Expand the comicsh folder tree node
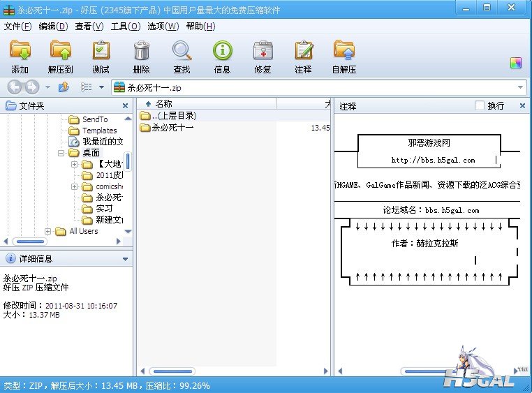 pyautogui.click(x=74, y=187)
